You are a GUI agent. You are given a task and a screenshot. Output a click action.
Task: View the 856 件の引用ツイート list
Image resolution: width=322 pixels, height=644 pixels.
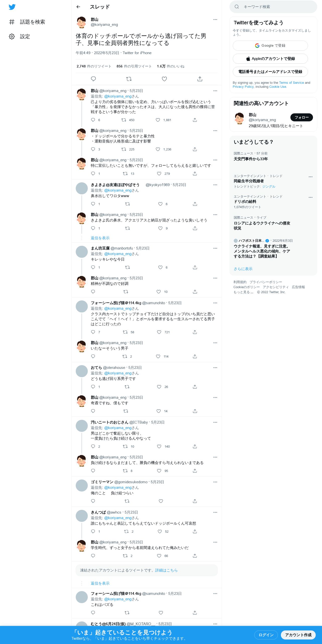click(134, 66)
